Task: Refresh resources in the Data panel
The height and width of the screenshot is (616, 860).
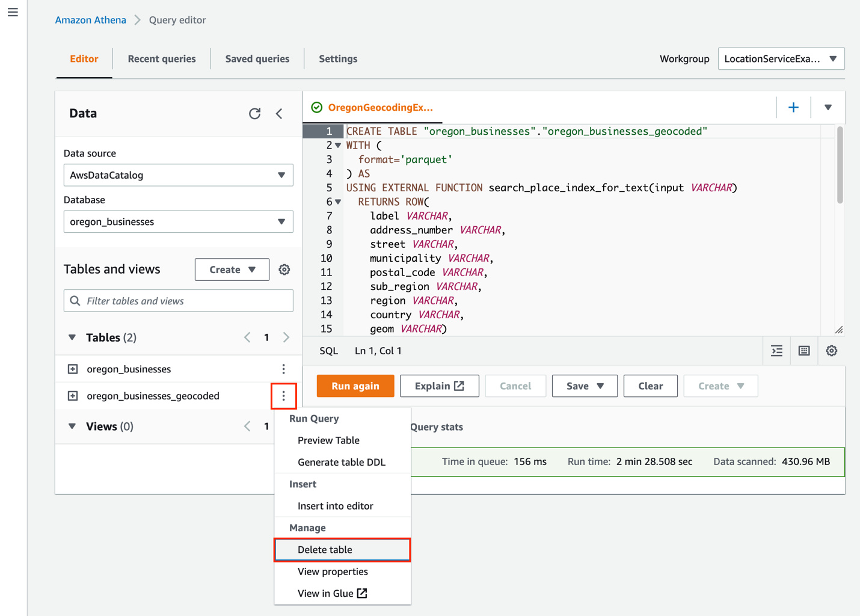Action: pos(255,113)
